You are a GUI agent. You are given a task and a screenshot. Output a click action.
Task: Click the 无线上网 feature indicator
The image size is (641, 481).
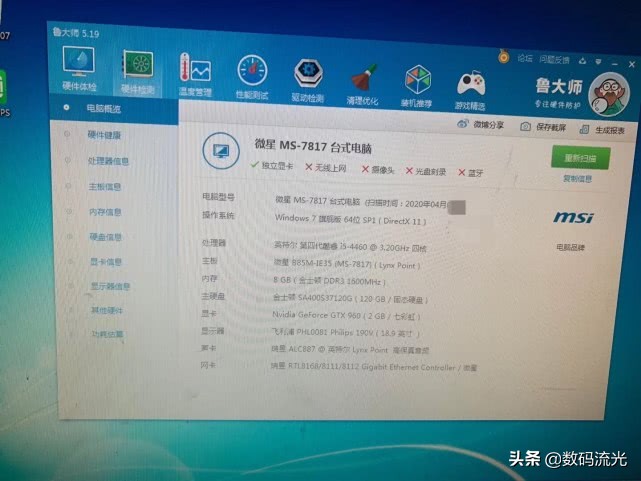(x=326, y=168)
